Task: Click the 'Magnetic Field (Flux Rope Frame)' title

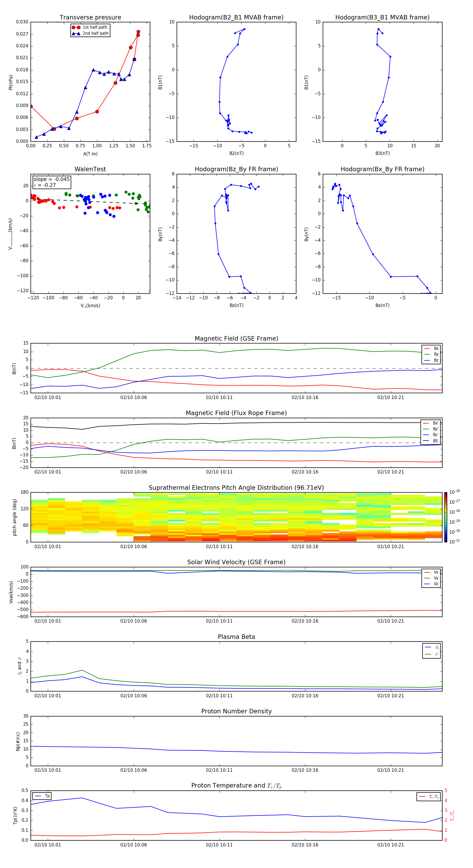Action: [236, 413]
